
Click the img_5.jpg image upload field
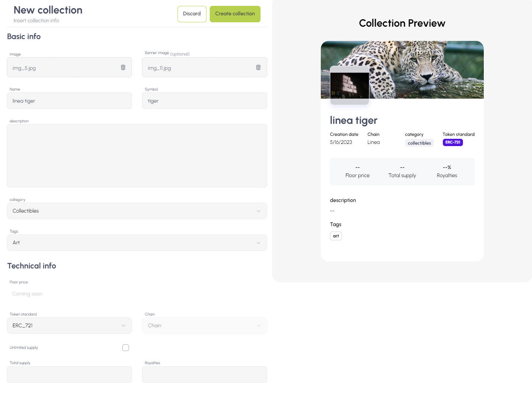[x=69, y=67]
